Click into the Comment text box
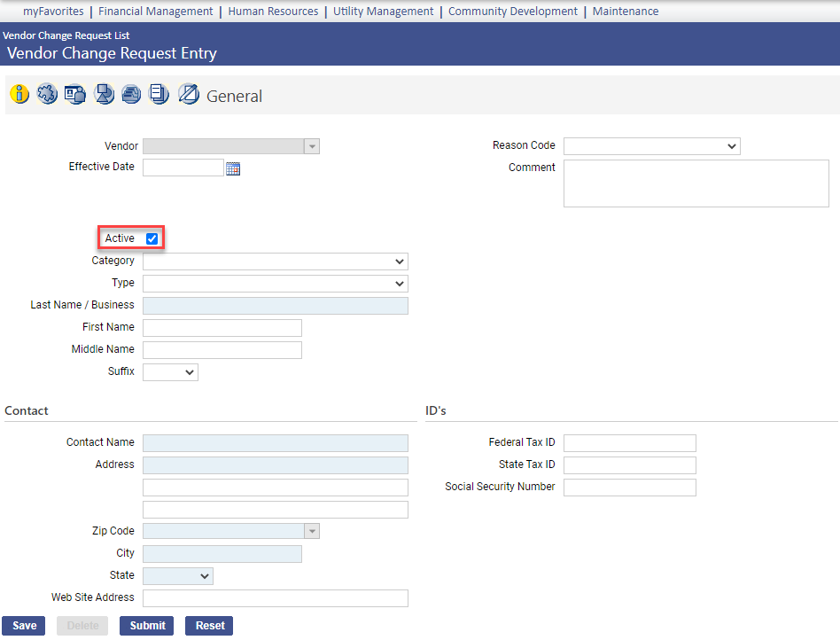The width and height of the screenshot is (840, 640). [696, 183]
